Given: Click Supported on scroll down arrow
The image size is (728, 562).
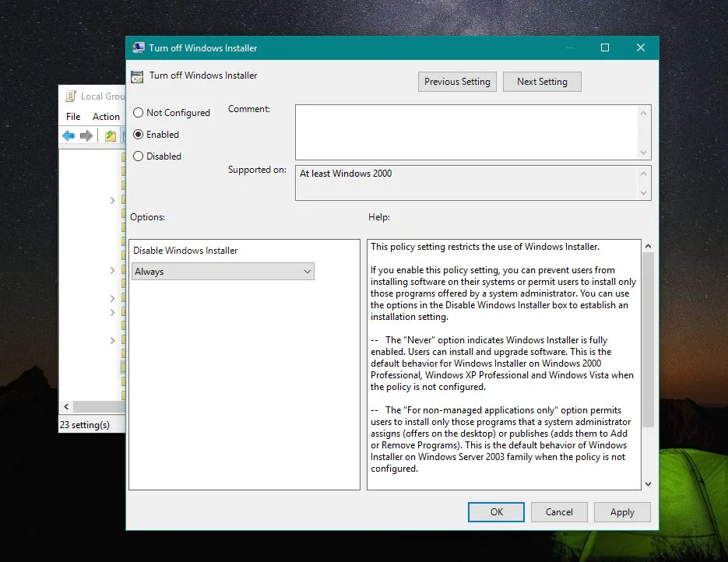Looking at the screenshot, I should click(x=643, y=192).
